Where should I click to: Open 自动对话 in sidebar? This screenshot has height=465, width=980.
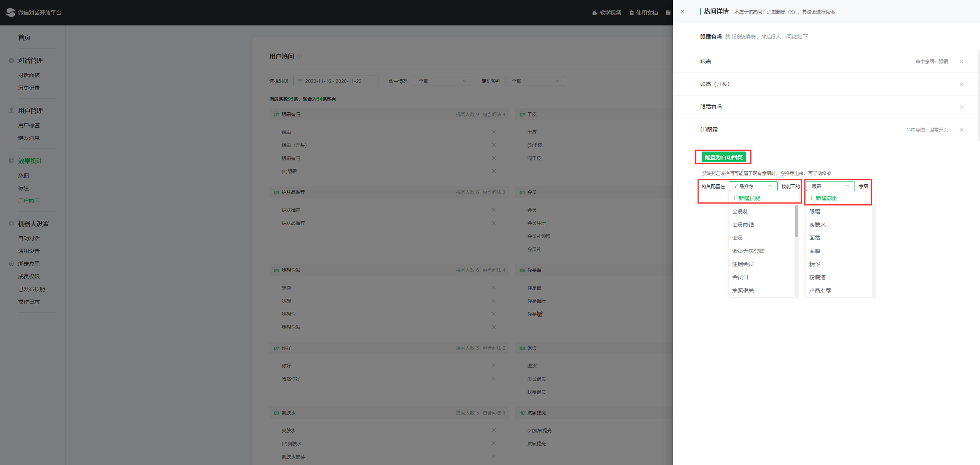(x=29, y=238)
